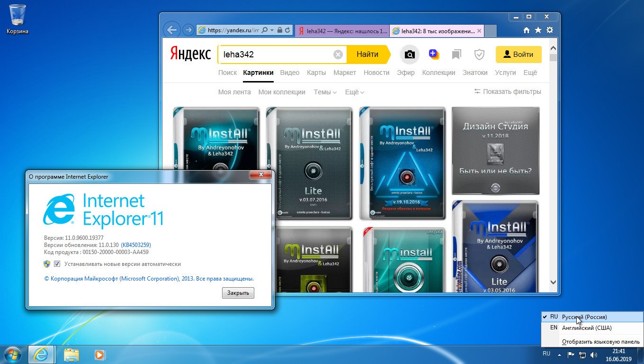Click the network icon in system tray

582,354
